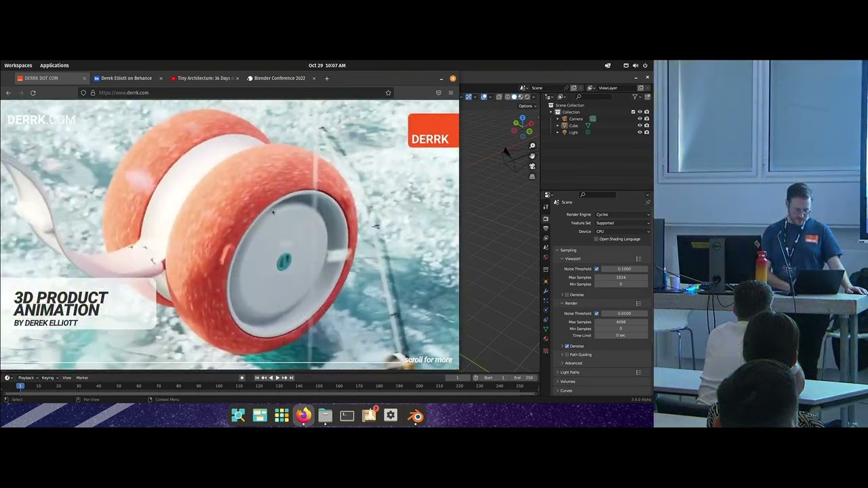Click the Firefox reload page icon

point(33,93)
